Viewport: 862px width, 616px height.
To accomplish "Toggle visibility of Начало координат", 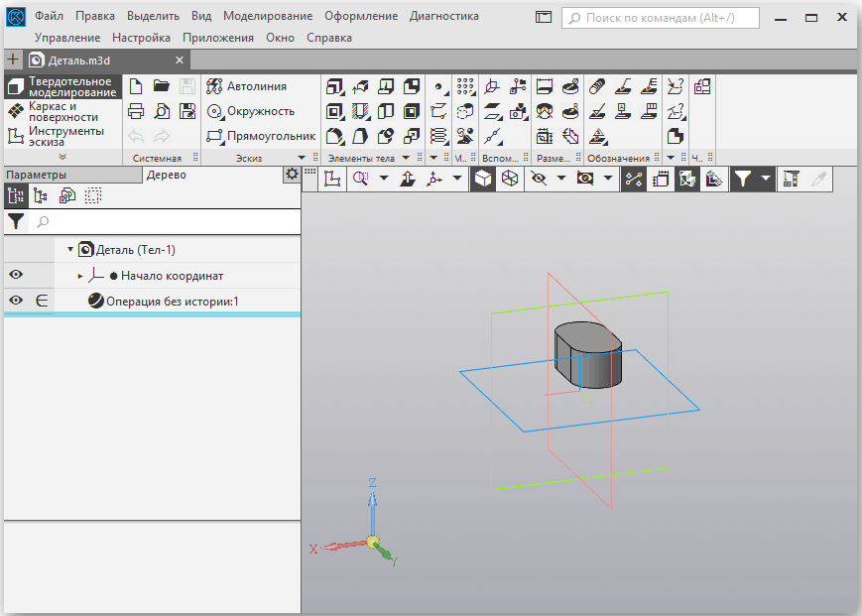I will (16, 275).
